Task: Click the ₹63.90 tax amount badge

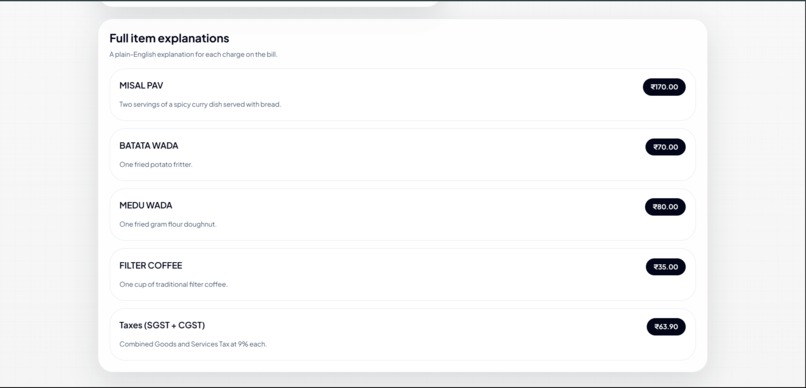Action: pos(666,327)
